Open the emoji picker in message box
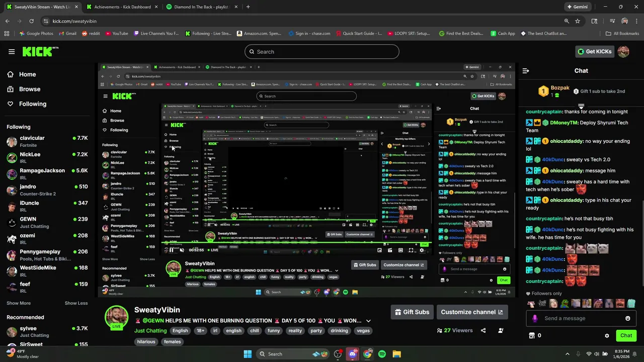This screenshot has height=362, width=644. pos(627,318)
